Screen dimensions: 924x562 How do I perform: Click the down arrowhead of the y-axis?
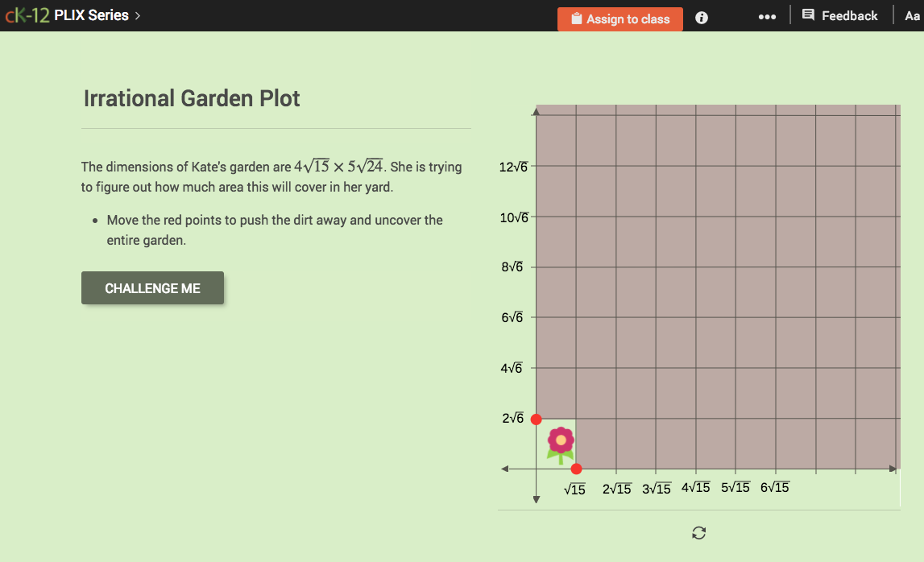point(536,501)
